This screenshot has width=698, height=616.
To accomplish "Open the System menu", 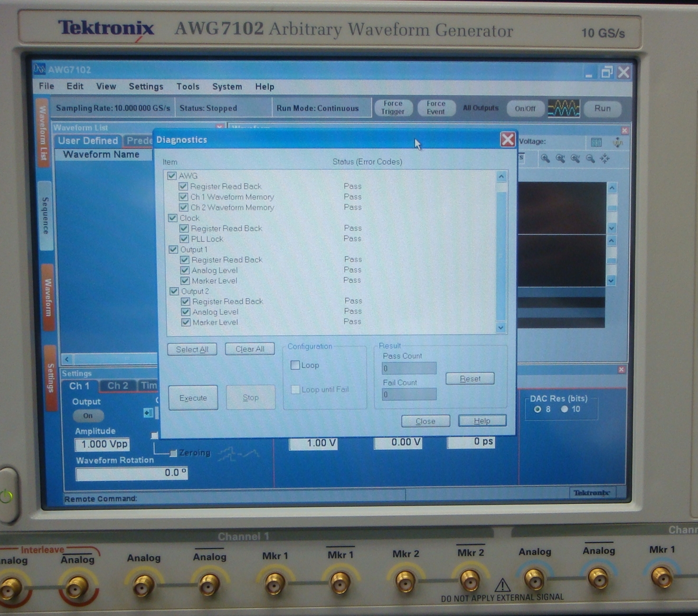I will click(x=227, y=86).
